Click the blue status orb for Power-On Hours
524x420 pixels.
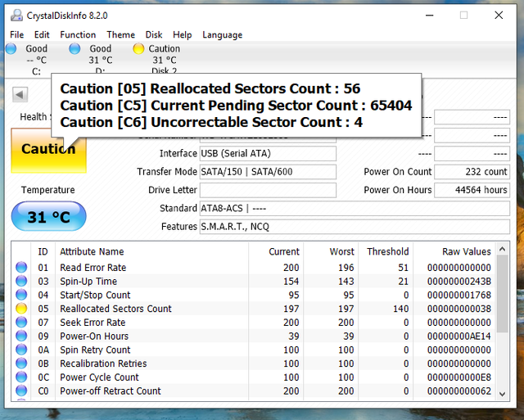point(21,336)
